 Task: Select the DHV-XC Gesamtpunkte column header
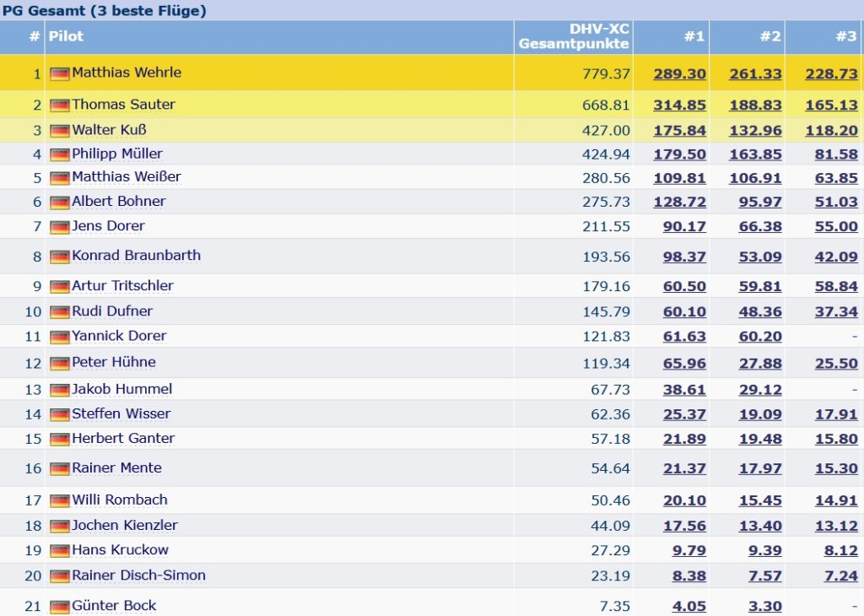tap(574, 36)
